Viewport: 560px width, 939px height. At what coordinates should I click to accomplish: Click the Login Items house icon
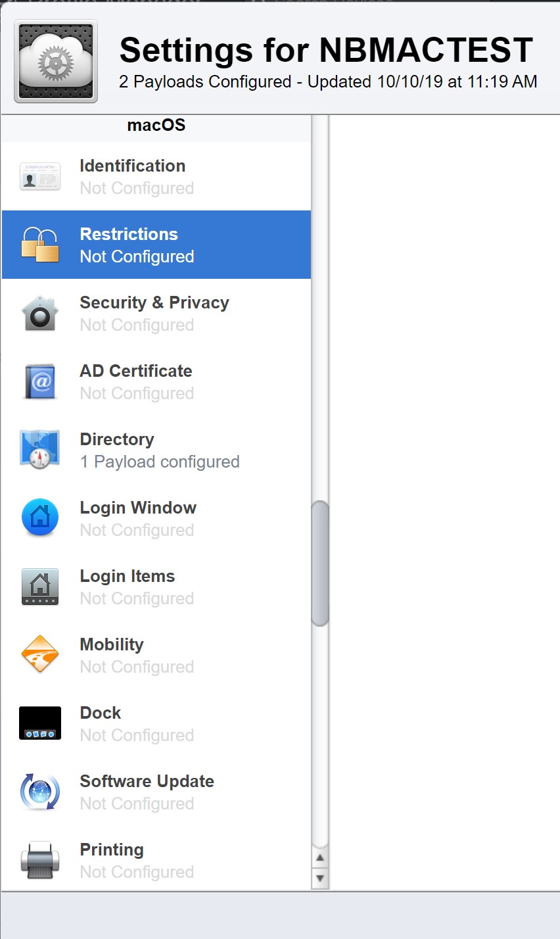coord(40,587)
